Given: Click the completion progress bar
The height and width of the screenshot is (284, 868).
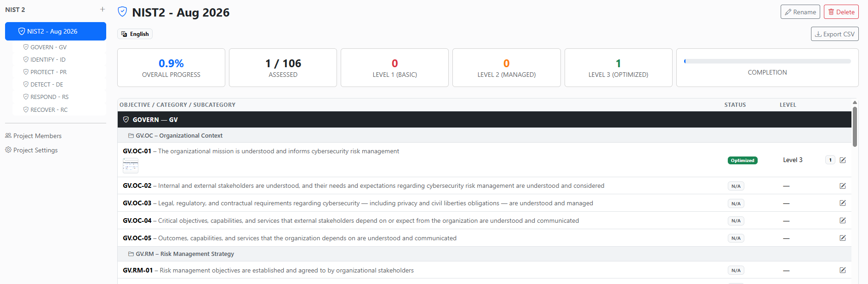Looking at the screenshot, I should (767, 61).
